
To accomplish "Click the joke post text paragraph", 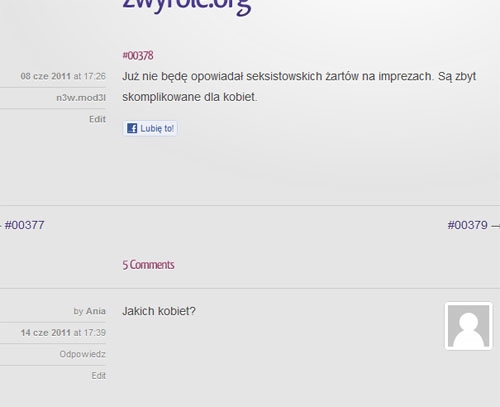I will (x=299, y=87).
